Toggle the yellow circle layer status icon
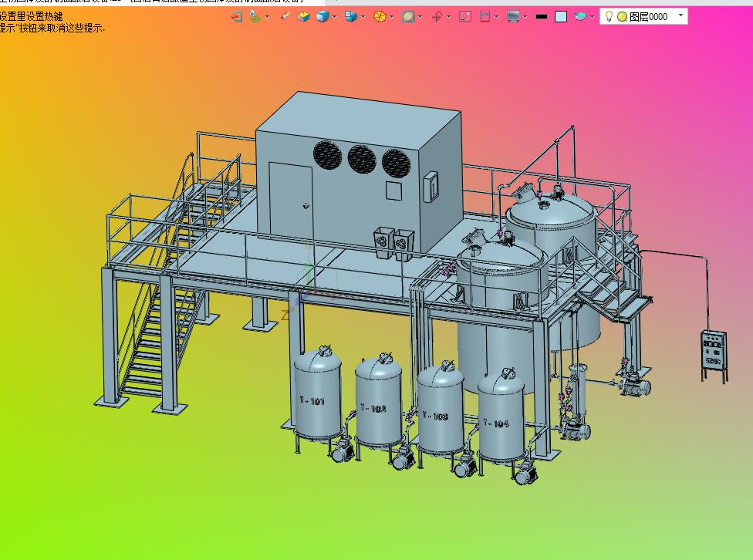Viewport: 753px width, 560px height. (622, 16)
